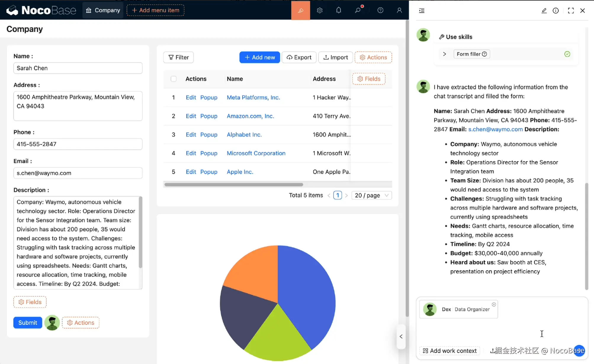594x364 pixels.
Task: Open the settings gear in top bar
Action: 320,10
